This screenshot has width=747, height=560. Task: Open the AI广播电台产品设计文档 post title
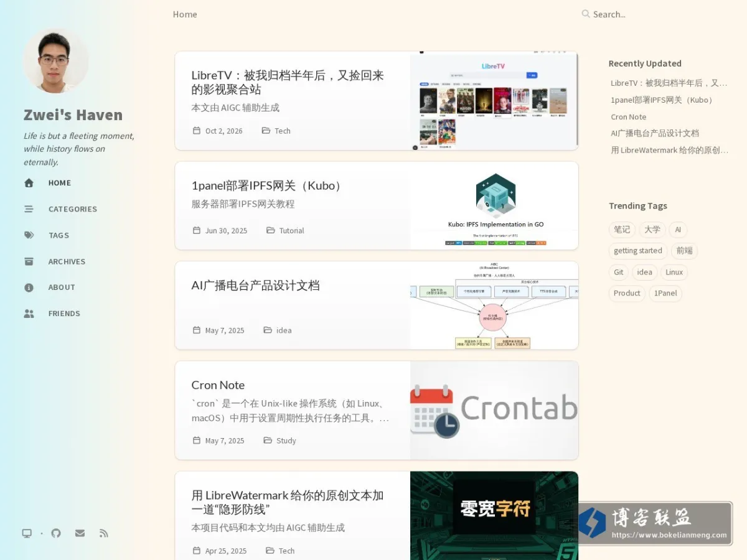coord(255,286)
